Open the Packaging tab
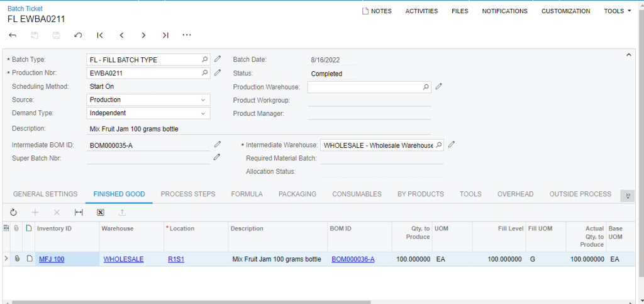This screenshot has width=644, height=304. [x=297, y=194]
